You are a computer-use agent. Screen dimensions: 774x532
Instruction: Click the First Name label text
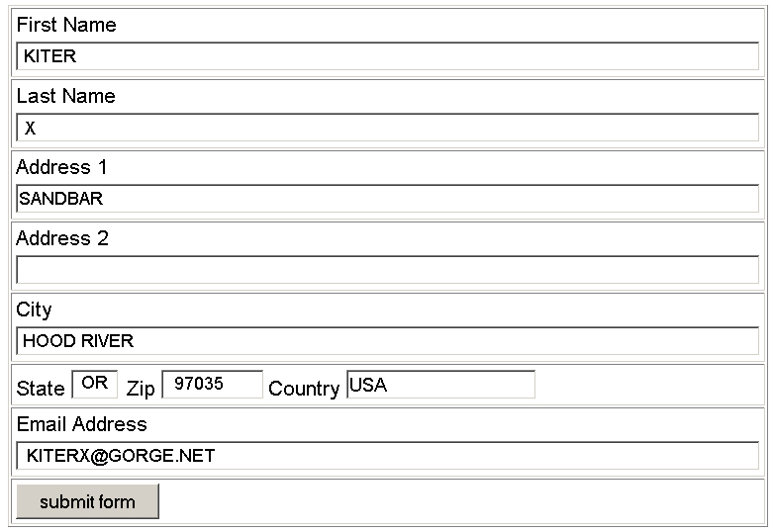tap(66, 25)
